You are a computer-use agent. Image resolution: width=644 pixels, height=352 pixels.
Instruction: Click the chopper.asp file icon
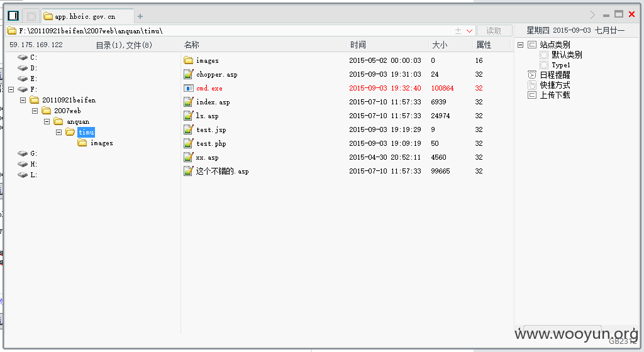tap(189, 74)
